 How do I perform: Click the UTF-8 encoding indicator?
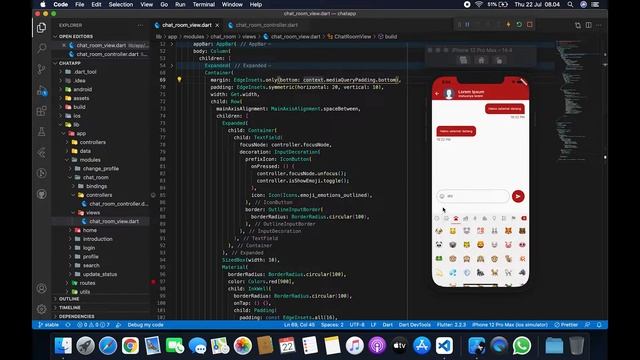357,325
